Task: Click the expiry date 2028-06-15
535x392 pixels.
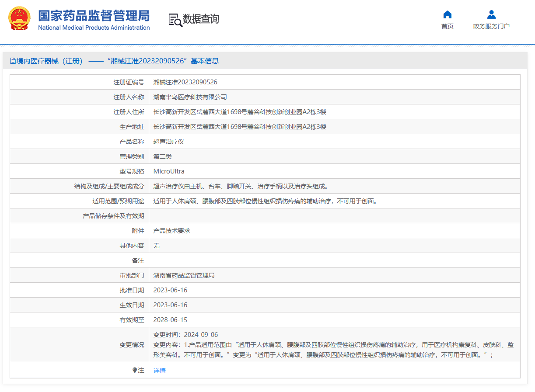Action: 170,320
